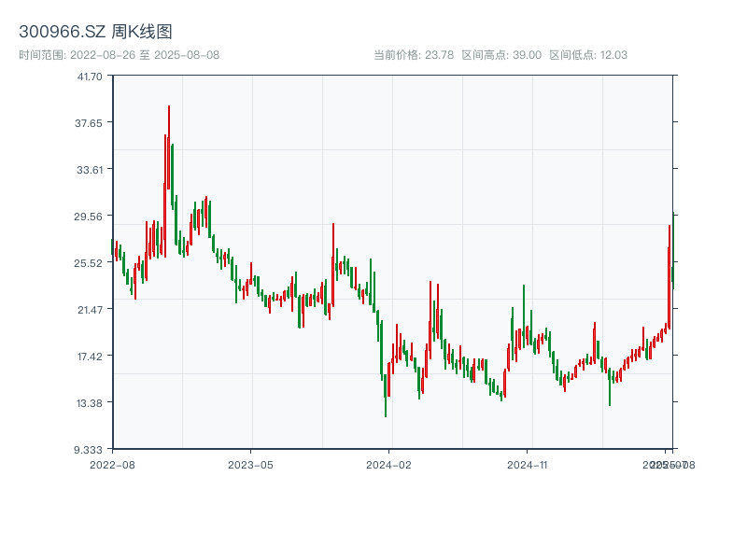747x560 pixels.
Task: Click the 13.38 y-axis label
Action: [90, 403]
